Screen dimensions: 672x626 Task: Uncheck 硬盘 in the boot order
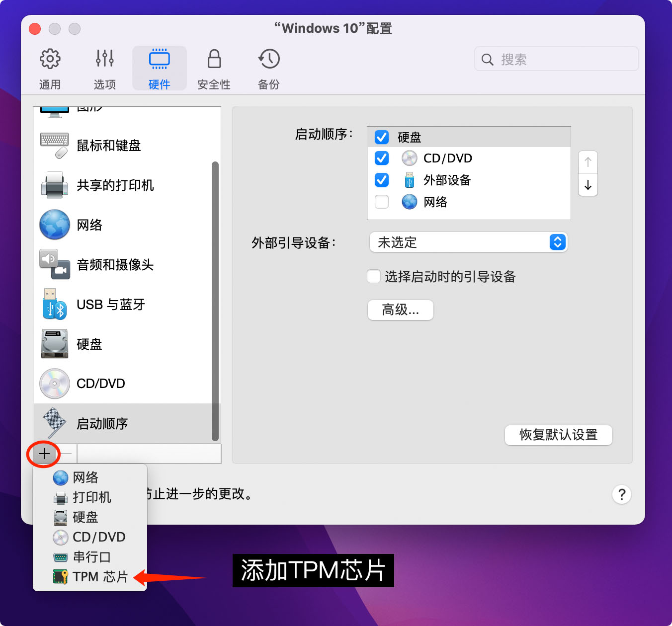coord(382,137)
